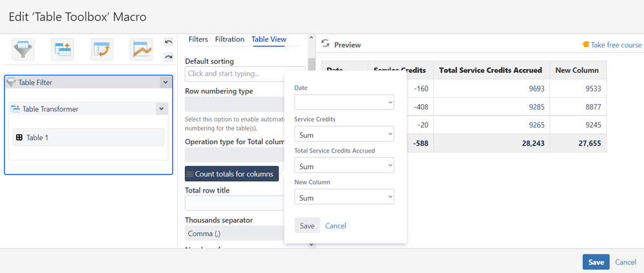Open the Total Service Credits Accrued dropdown

point(344,165)
